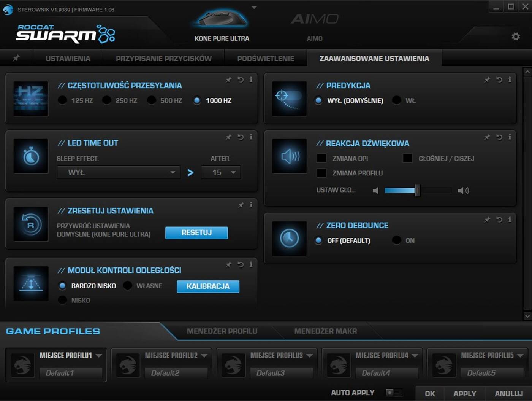Pin the Częstotliwość Przesyłania panel
The image size is (532, 401).
228,80
